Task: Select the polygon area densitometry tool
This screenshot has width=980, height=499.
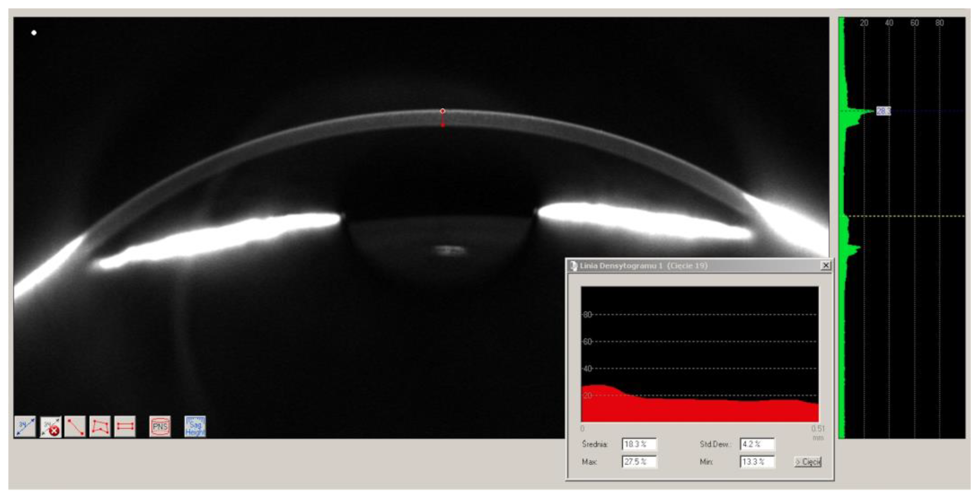Action: click(x=100, y=426)
